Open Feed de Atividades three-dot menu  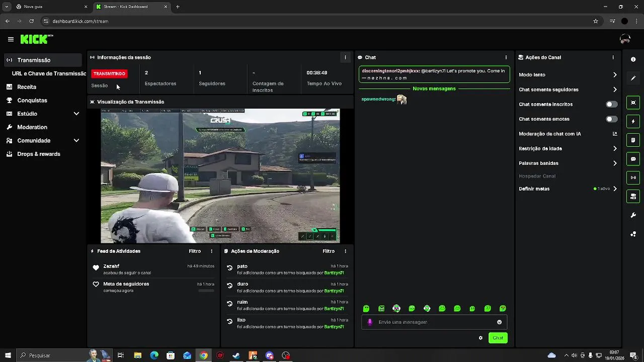[x=211, y=251]
